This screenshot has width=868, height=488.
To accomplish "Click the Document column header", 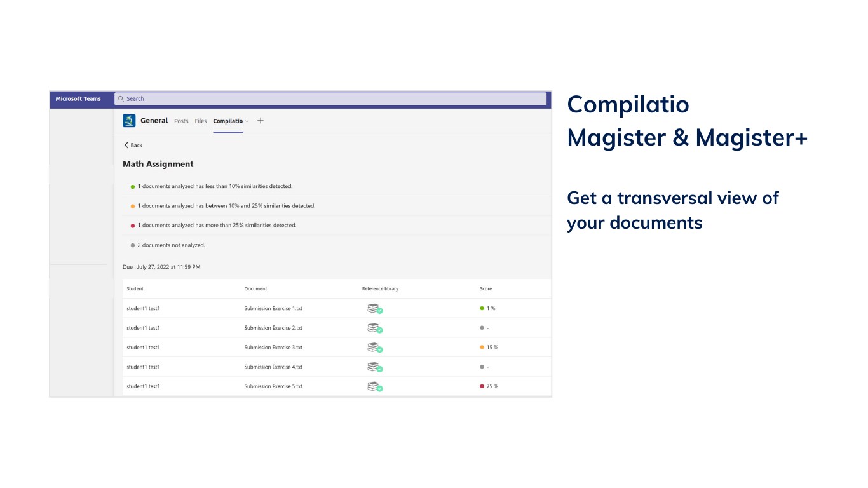I will click(256, 289).
